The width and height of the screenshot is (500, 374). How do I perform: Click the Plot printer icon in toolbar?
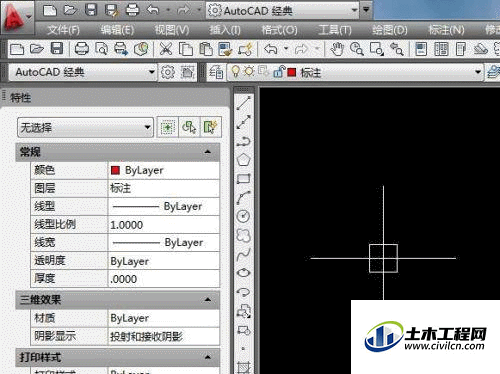[x=82, y=49]
